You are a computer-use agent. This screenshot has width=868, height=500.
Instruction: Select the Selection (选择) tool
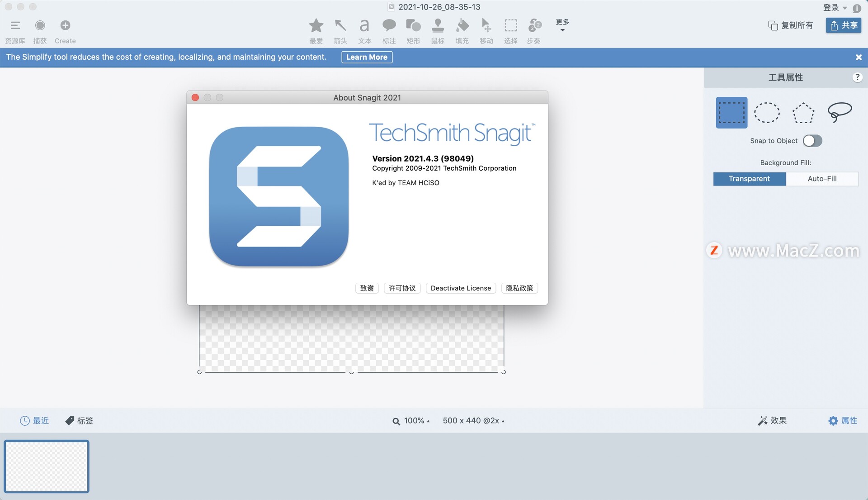point(511,31)
